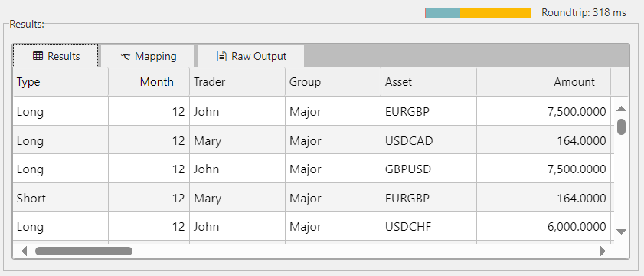Switch to the Mapping tab

click(148, 56)
